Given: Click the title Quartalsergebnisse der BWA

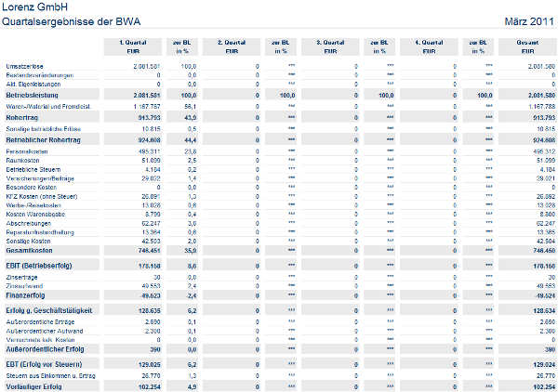Looking at the screenshot, I should point(71,21).
